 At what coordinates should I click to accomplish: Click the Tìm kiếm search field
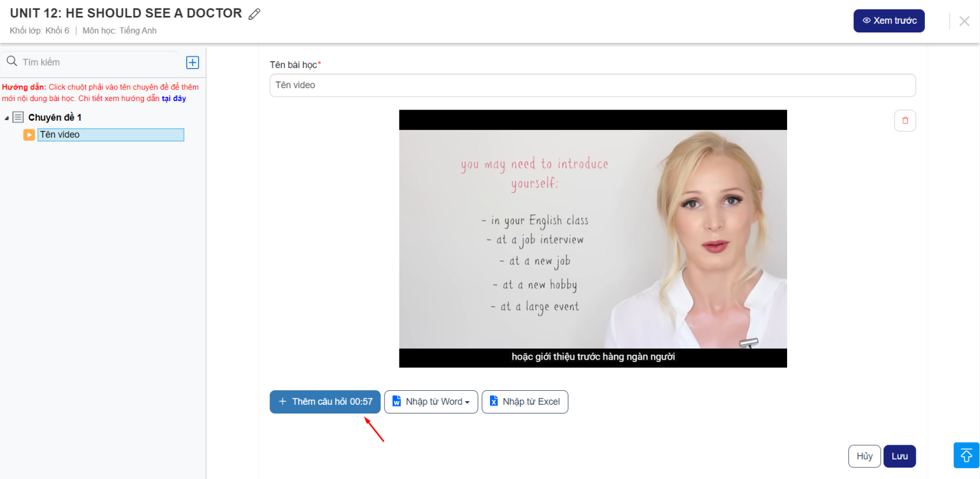(x=98, y=62)
